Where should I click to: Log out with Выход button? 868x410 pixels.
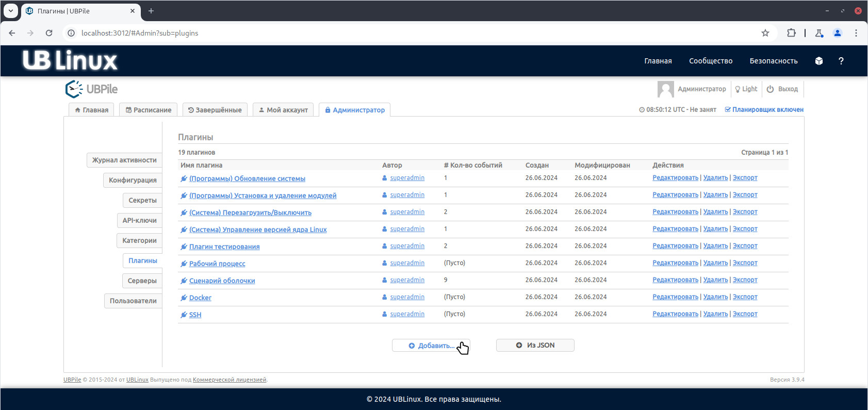coord(782,89)
